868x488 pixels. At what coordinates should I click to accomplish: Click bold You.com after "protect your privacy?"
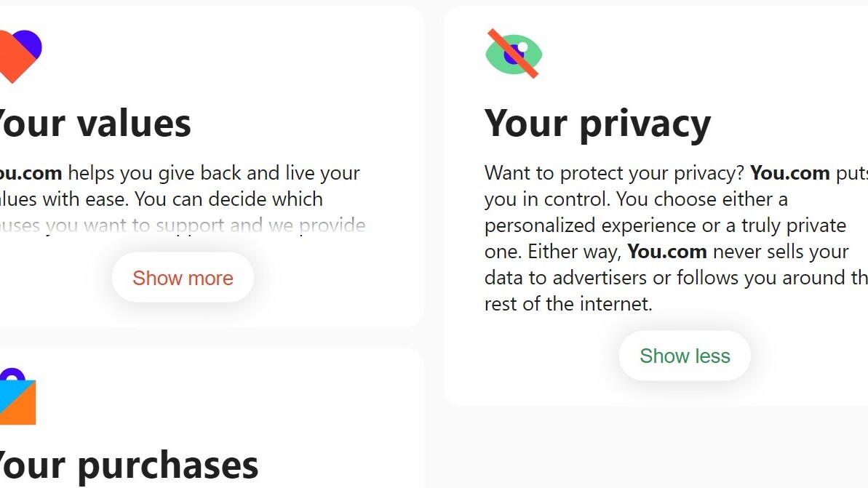pos(789,173)
